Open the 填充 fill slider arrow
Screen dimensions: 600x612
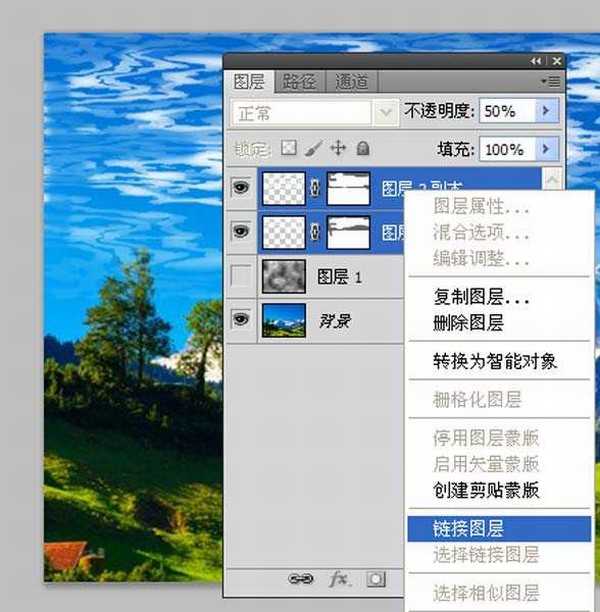546,149
